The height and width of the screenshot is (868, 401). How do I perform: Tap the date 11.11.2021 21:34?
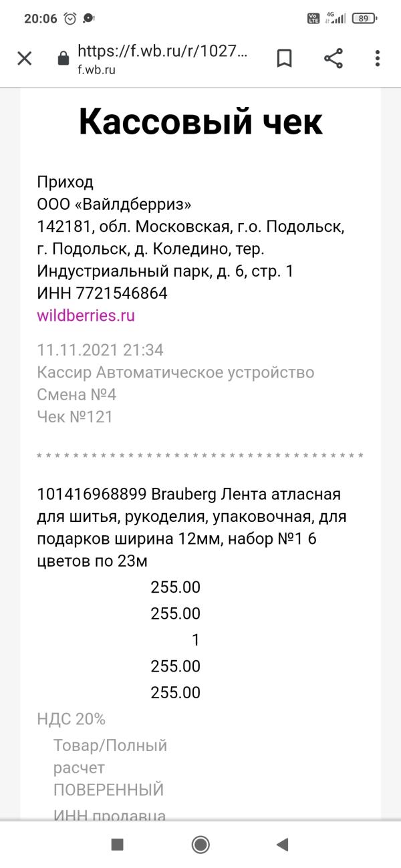point(100,350)
